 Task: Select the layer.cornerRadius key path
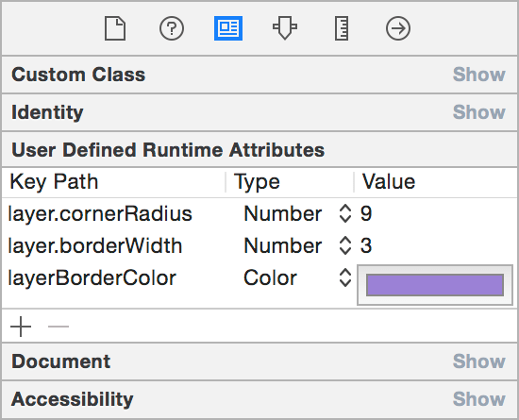coord(100,213)
